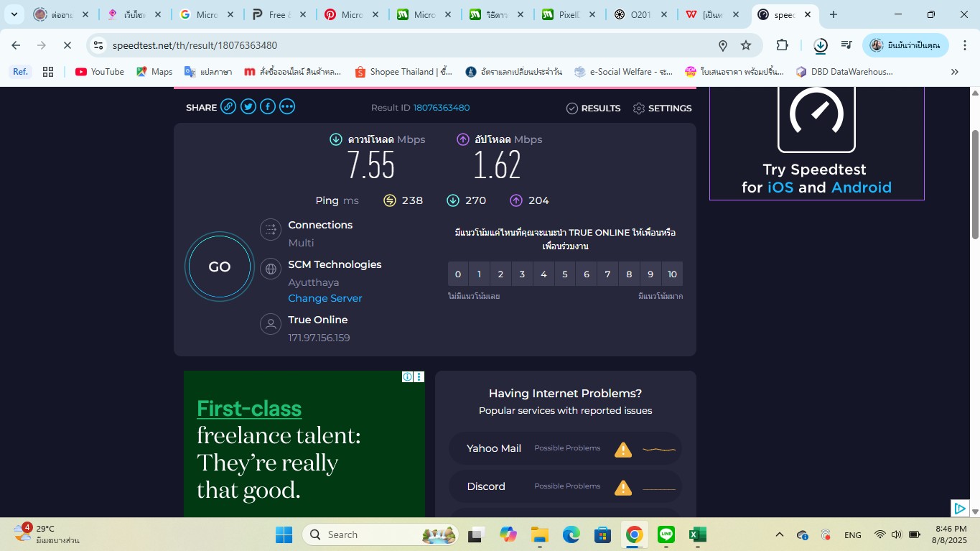
Task: Open Discord reported issues row
Action: point(566,486)
